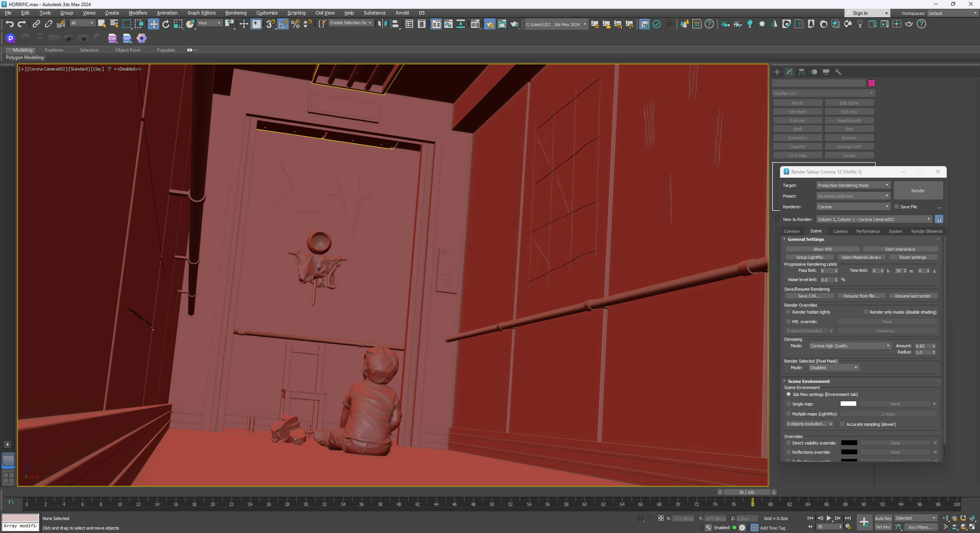The image size is (980, 533).
Task: Select the Select and Rotate tool
Action: tap(166, 24)
